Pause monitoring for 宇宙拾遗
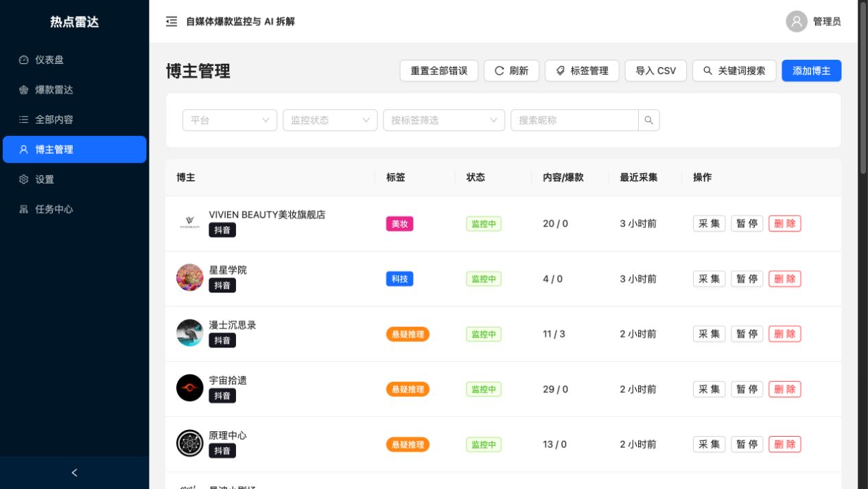Image resolution: width=868 pixels, height=489 pixels. point(747,389)
